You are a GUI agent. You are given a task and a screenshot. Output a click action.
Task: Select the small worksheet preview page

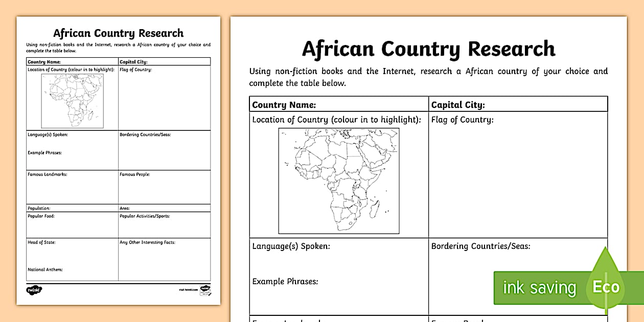coord(118,164)
